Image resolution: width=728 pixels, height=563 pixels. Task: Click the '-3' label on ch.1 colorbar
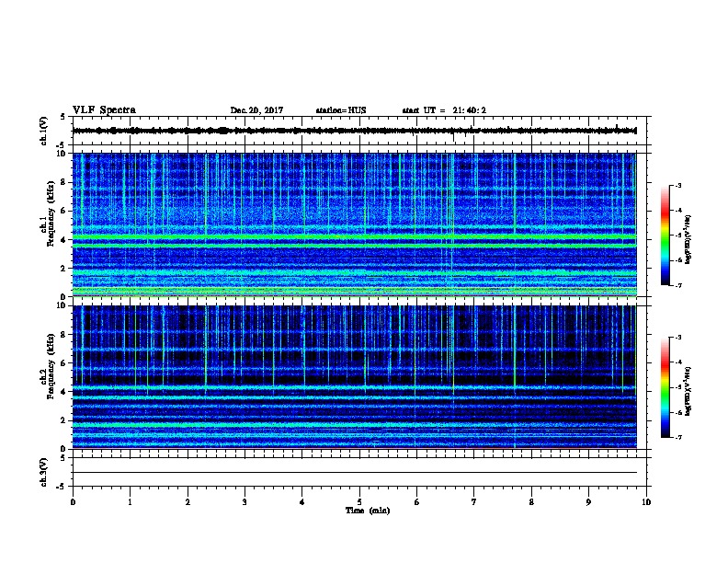tap(678, 186)
